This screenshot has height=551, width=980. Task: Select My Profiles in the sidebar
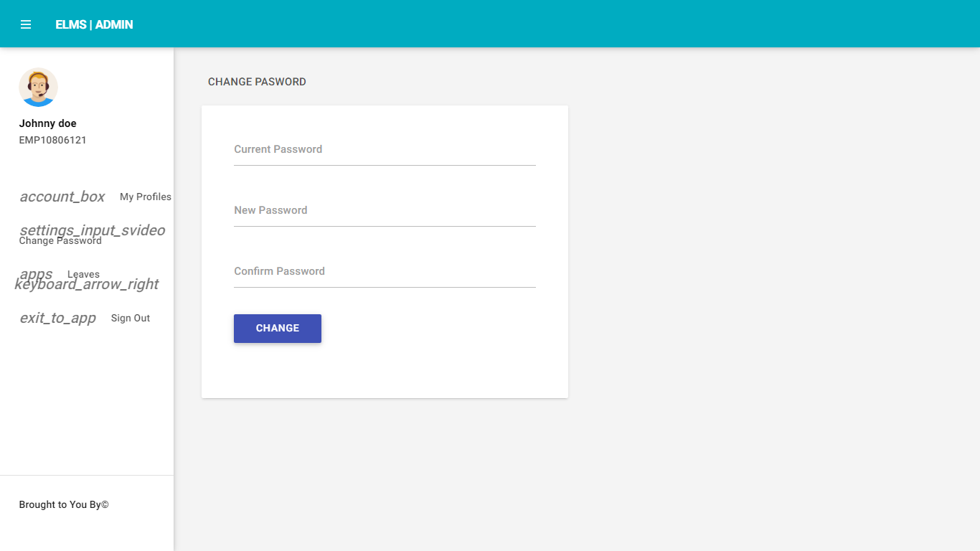pyautogui.click(x=145, y=197)
